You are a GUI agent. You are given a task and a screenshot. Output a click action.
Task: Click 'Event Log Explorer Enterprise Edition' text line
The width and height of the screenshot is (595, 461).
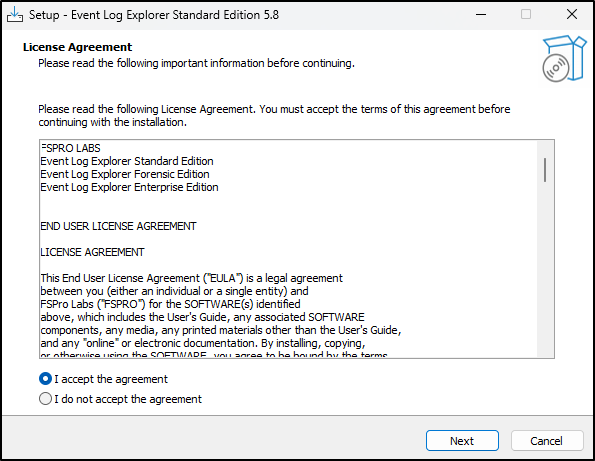[x=129, y=187]
